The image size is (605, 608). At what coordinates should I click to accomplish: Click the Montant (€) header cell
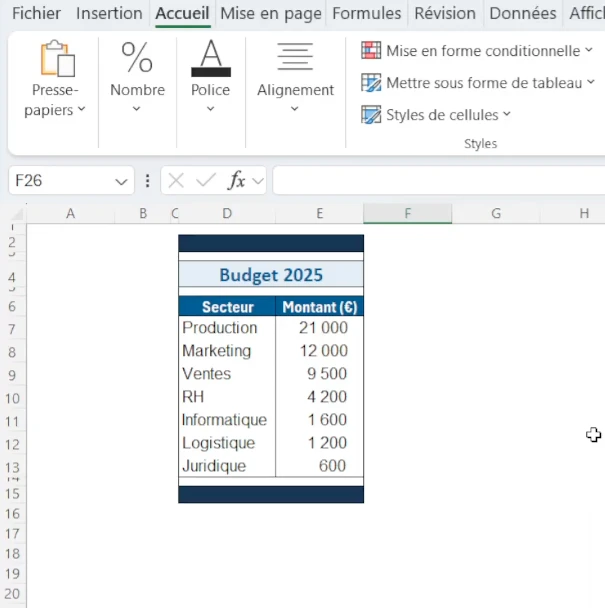tap(320, 307)
